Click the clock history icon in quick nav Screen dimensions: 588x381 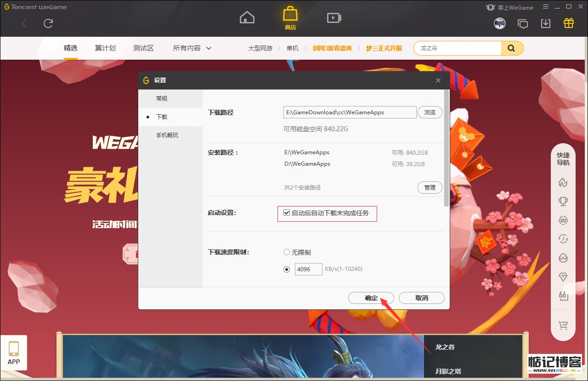click(563, 239)
